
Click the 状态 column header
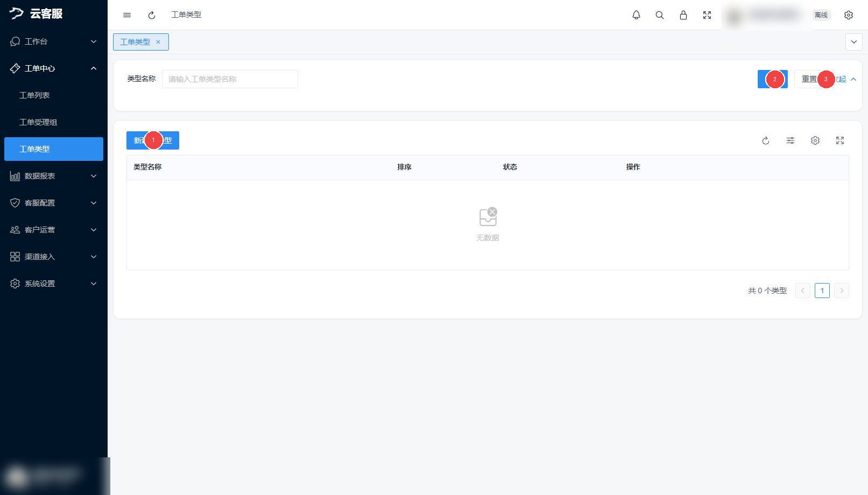(x=510, y=167)
